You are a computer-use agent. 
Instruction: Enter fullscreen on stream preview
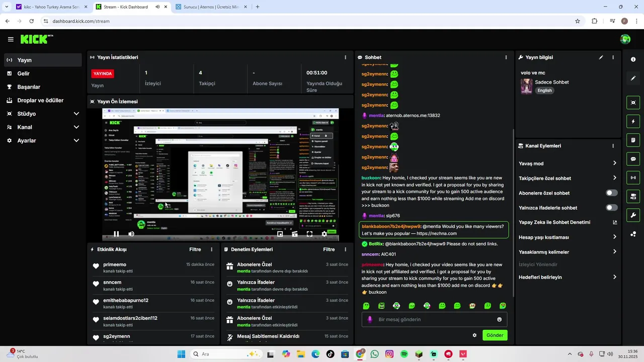[x=309, y=234]
